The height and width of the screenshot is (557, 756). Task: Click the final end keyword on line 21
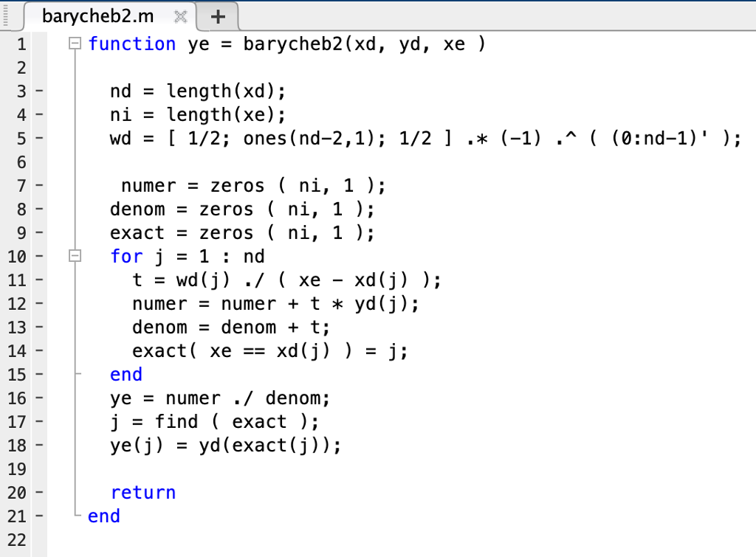click(x=103, y=516)
